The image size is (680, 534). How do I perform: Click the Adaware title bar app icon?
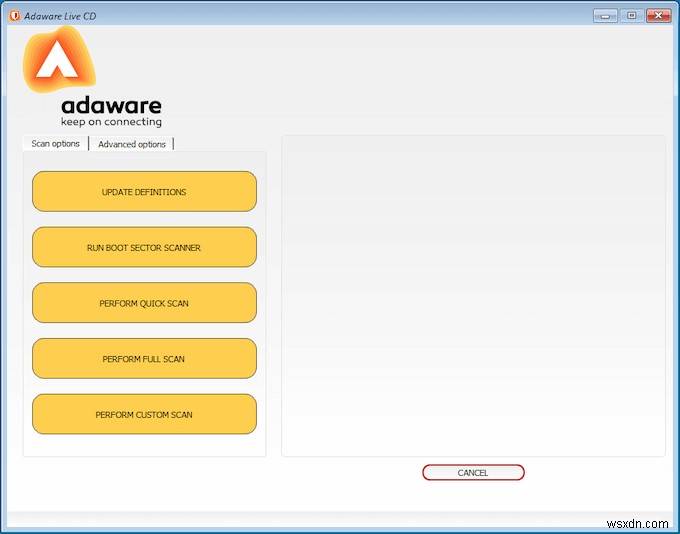click(14, 16)
